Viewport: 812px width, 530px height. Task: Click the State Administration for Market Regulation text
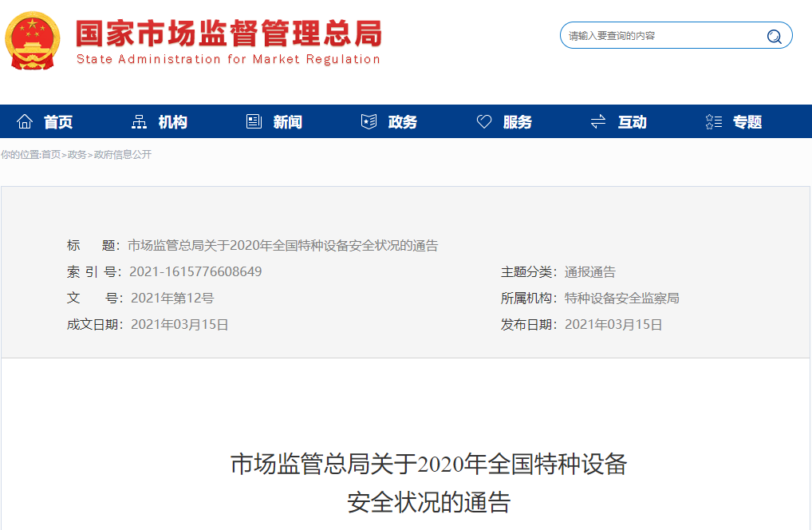point(228,59)
